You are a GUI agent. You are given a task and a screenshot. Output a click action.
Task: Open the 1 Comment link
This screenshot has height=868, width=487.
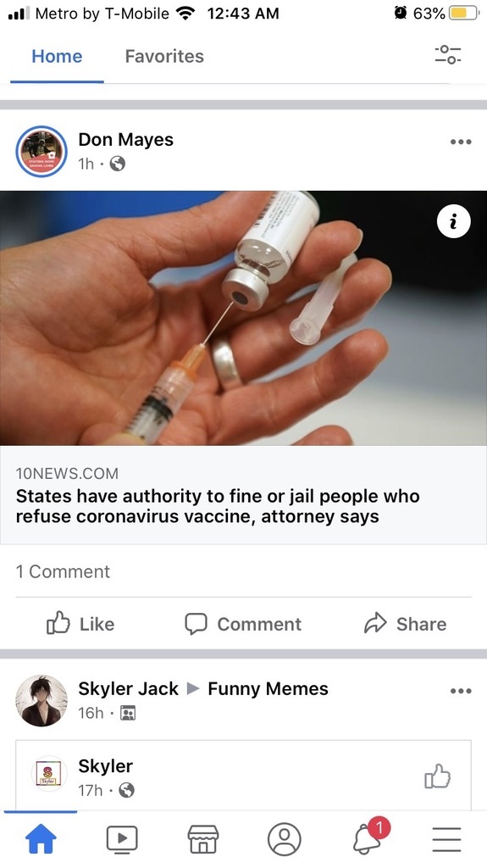(x=63, y=571)
